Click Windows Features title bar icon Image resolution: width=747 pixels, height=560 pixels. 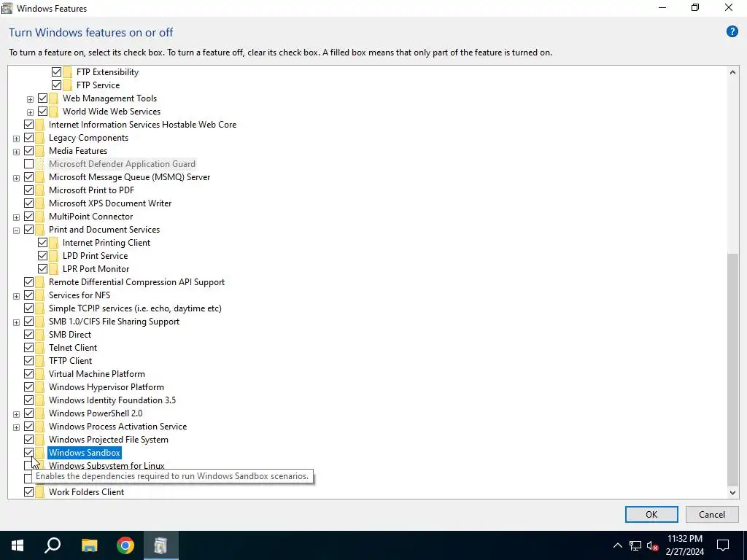(x=7, y=8)
